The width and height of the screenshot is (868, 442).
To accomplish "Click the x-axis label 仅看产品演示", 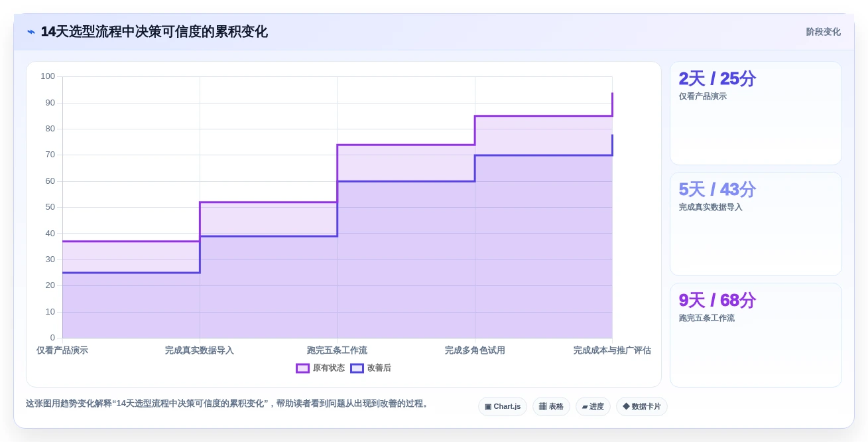I will click(x=62, y=350).
